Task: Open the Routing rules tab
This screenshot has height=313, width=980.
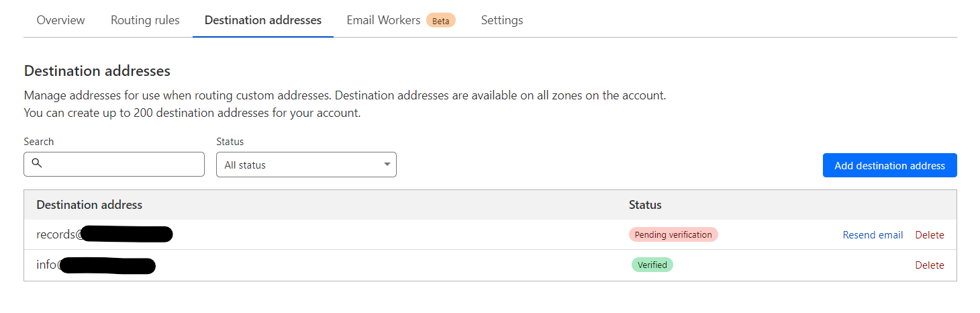Action: (x=145, y=20)
